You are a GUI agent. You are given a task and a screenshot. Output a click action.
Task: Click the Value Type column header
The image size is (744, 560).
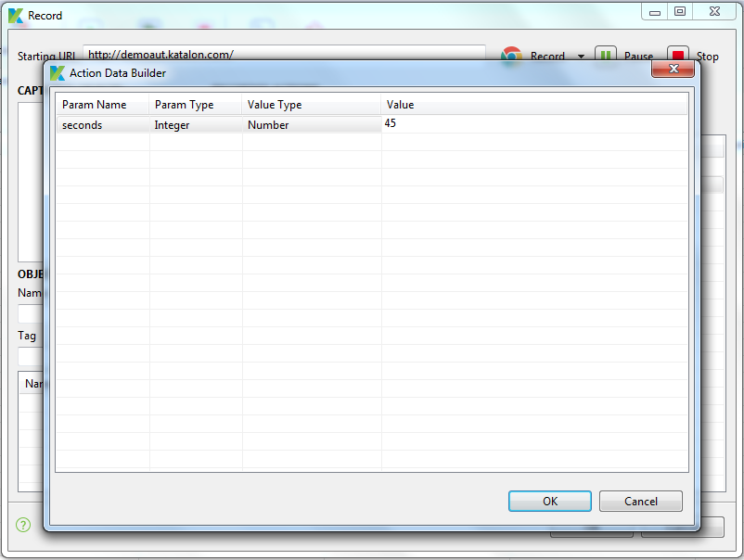(x=312, y=105)
